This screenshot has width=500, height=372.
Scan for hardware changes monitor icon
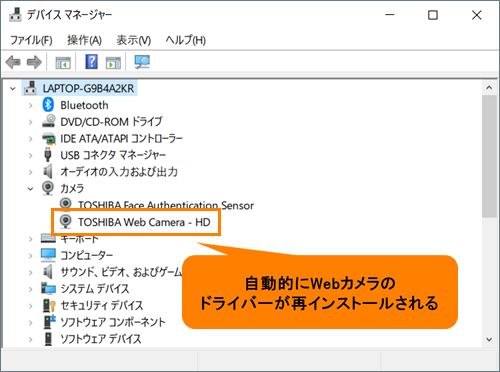[x=142, y=62]
